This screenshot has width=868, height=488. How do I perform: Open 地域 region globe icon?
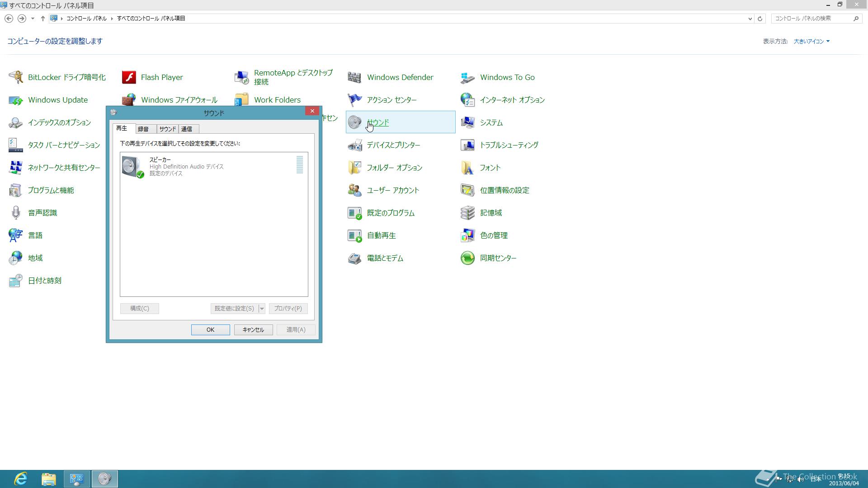16,258
